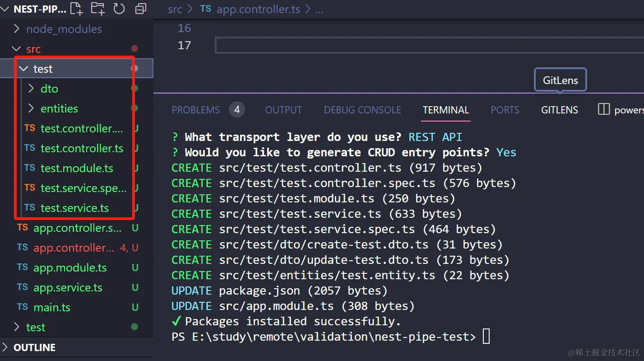
Task: Click the New File icon
Action: (76, 9)
